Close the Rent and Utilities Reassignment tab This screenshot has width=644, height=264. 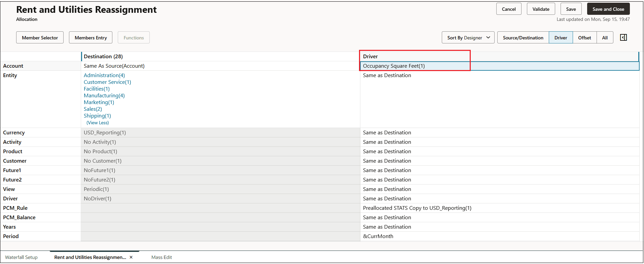coord(131,257)
